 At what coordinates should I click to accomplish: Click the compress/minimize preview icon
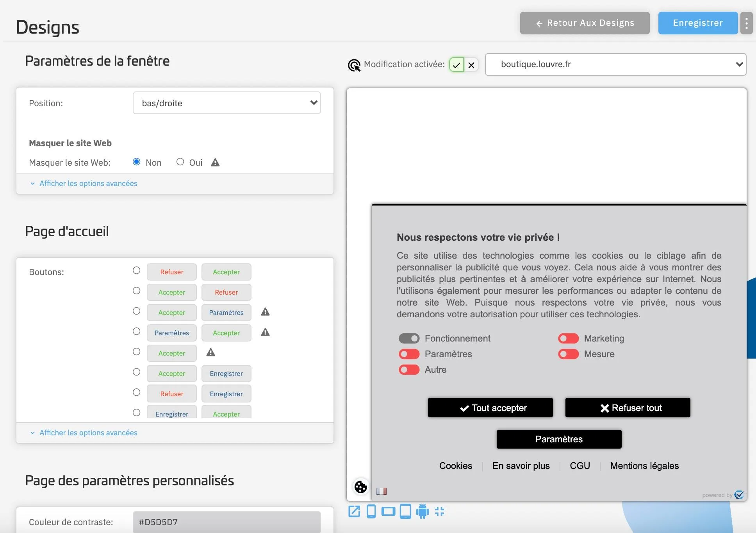(440, 512)
